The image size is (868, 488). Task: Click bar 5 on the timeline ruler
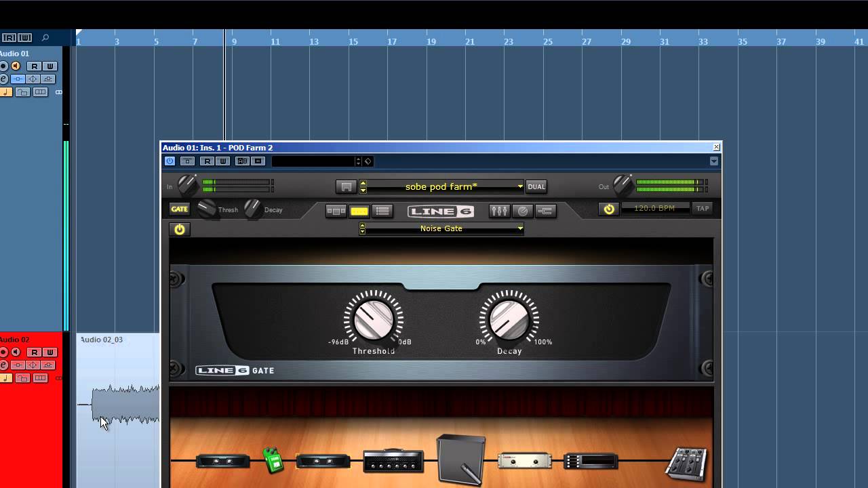pos(156,41)
